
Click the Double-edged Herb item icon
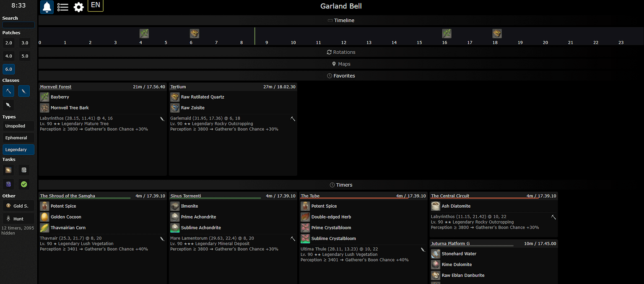[305, 217]
